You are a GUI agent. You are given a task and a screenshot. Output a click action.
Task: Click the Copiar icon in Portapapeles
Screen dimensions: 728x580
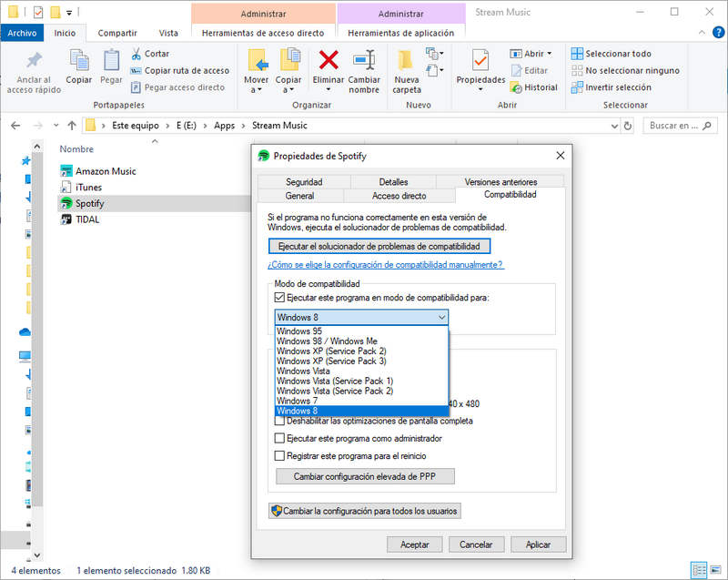(x=79, y=62)
